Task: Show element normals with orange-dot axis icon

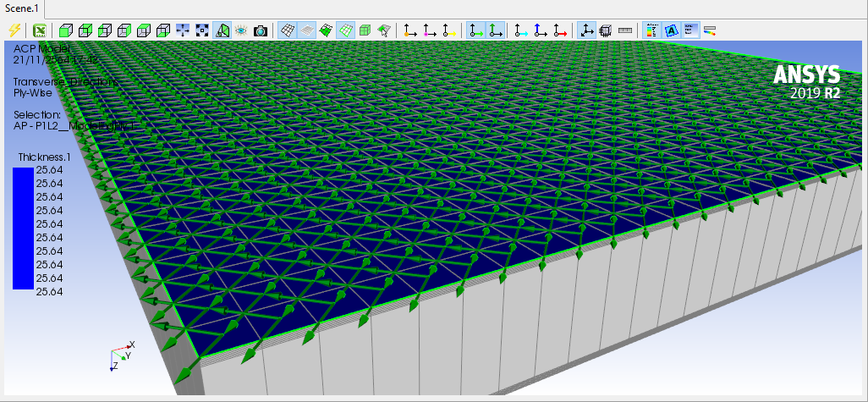Action: pyautogui.click(x=410, y=30)
